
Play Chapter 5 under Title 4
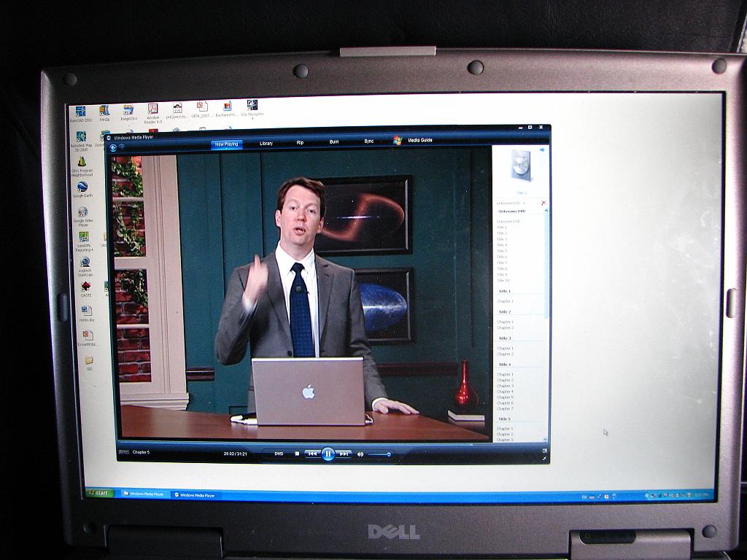coord(505,397)
